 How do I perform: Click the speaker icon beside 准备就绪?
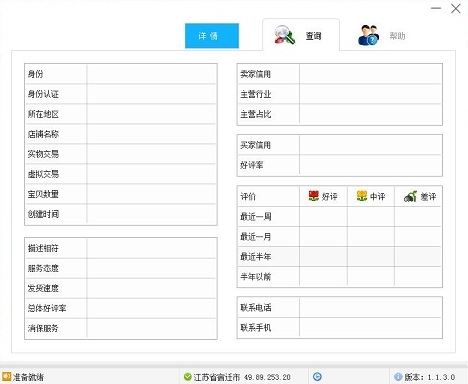coord(6,377)
